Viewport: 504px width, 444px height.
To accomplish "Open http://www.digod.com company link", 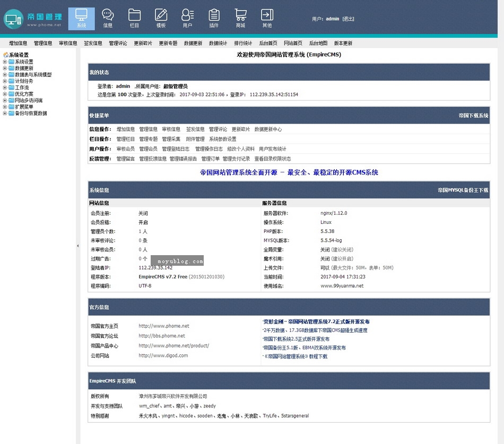I will point(163,355).
